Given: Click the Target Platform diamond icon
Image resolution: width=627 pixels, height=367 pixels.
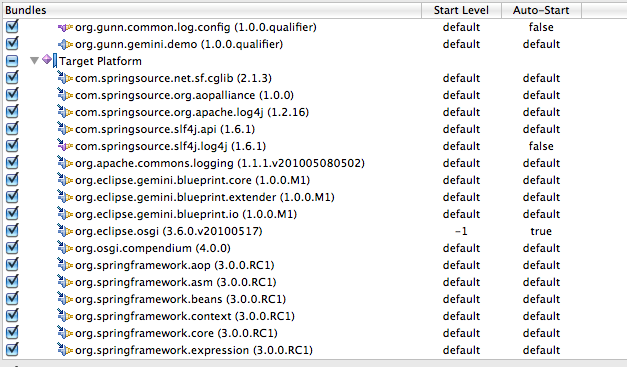Looking at the screenshot, I should click(47, 60).
